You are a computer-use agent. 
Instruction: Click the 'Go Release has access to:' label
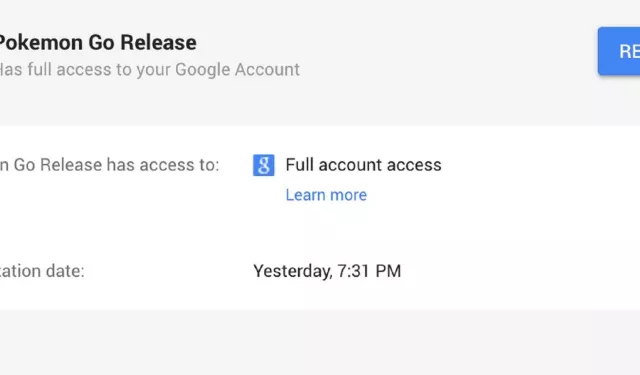pyautogui.click(x=109, y=165)
